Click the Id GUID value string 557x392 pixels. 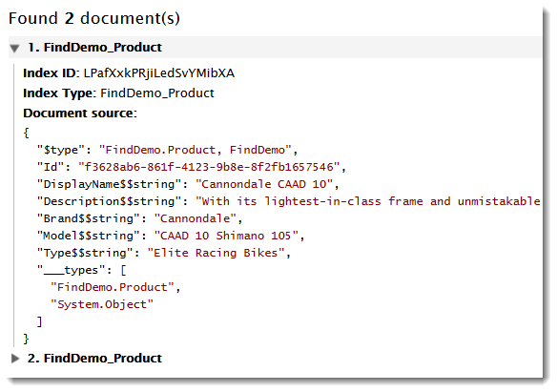[x=209, y=167]
